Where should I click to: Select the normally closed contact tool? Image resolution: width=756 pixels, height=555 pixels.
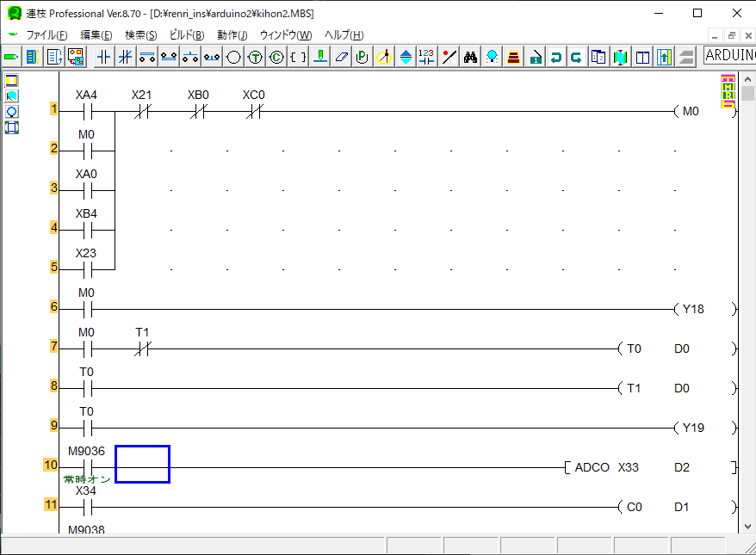pos(126,57)
